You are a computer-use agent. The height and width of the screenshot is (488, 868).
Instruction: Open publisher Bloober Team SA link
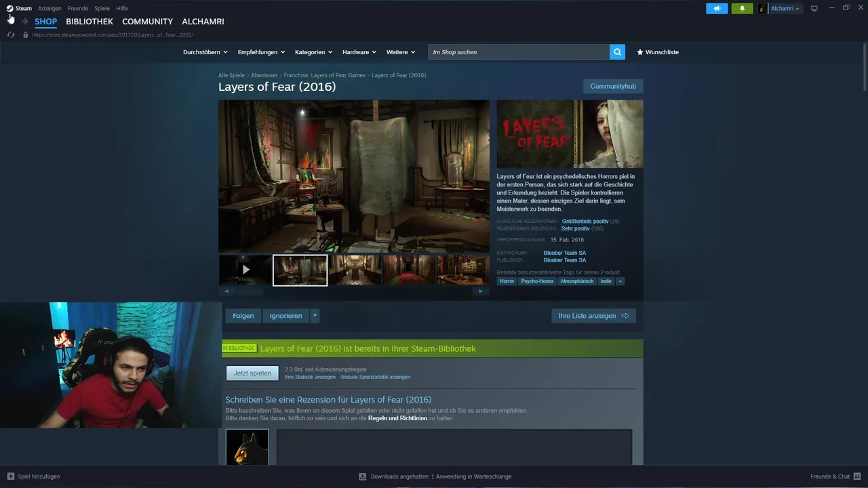[565, 260]
